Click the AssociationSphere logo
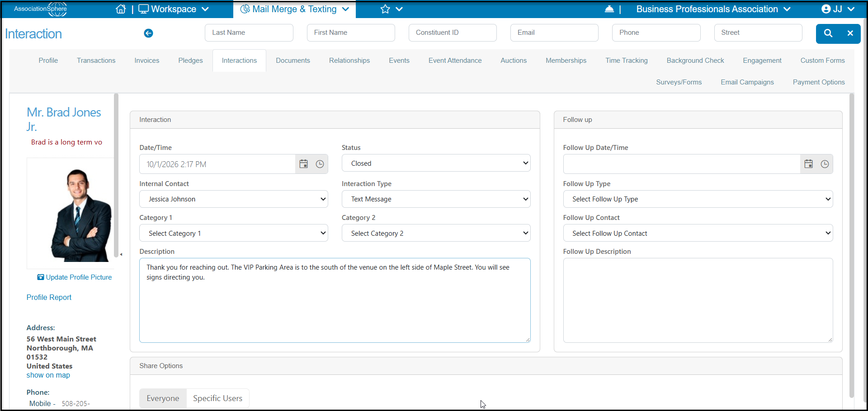Viewport: 868px width, 411px height. click(41, 9)
